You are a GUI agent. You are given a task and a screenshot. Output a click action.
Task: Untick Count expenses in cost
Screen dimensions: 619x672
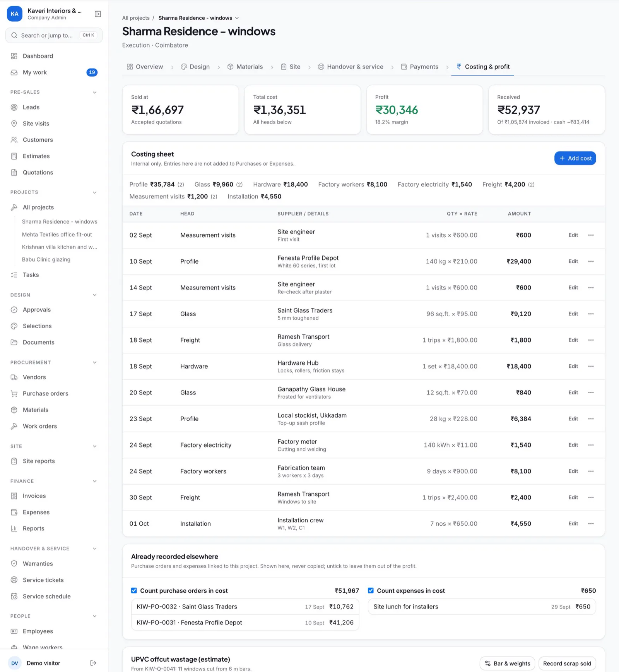pos(371,590)
